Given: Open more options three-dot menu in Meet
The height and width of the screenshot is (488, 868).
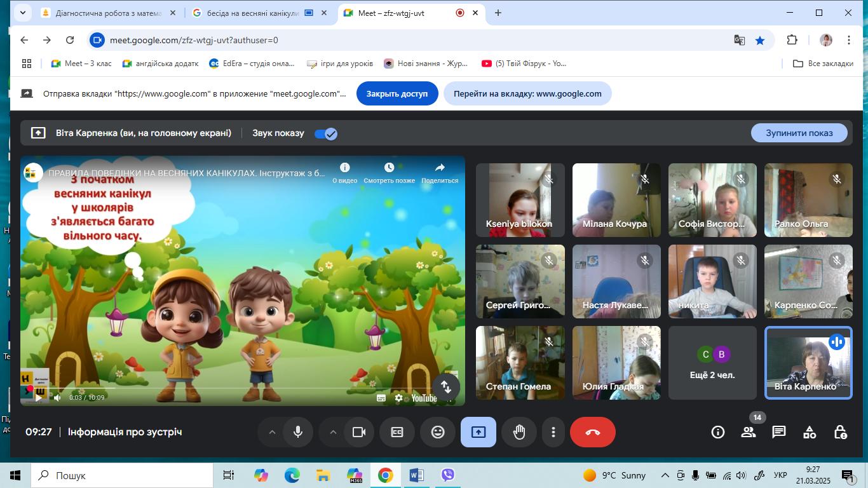Looking at the screenshot, I should 553,432.
